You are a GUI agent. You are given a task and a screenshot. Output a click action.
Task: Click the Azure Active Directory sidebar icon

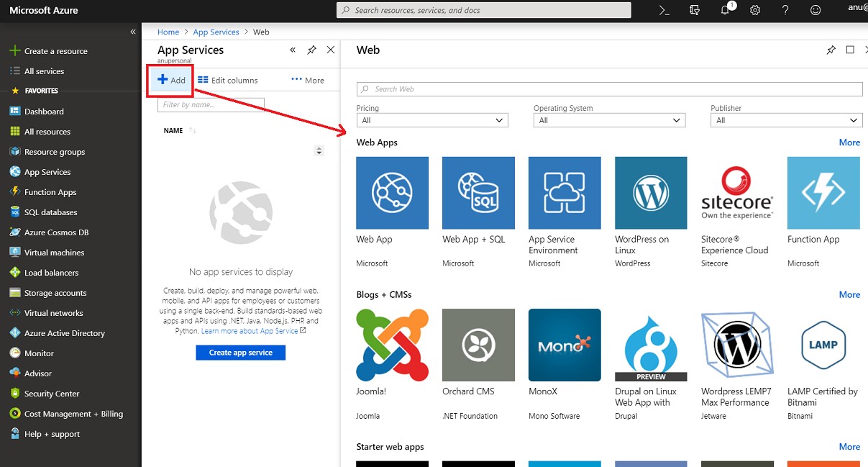point(15,333)
